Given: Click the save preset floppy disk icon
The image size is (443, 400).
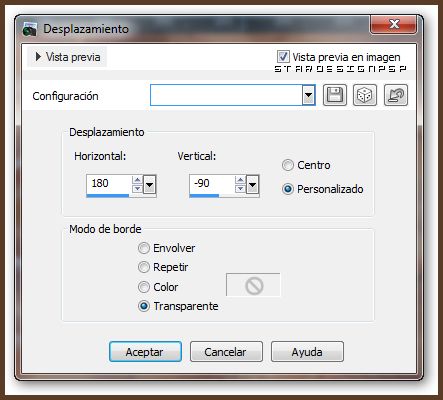Looking at the screenshot, I should click(335, 95).
